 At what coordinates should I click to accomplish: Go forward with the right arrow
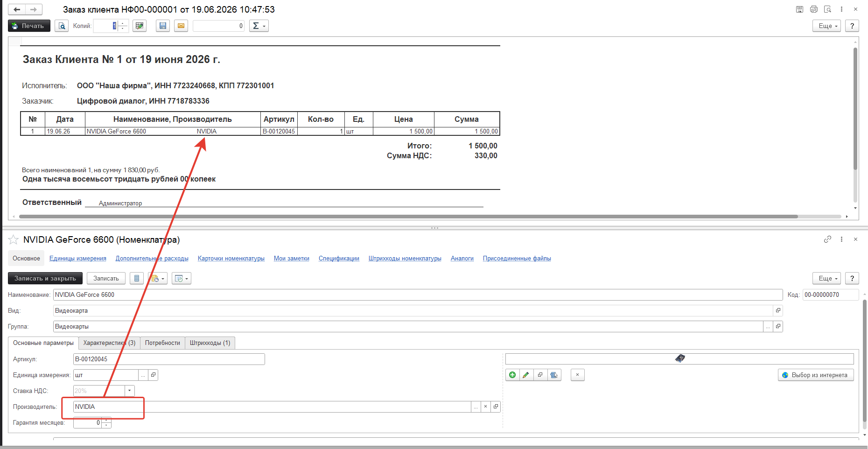pyautogui.click(x=34, y=9)
